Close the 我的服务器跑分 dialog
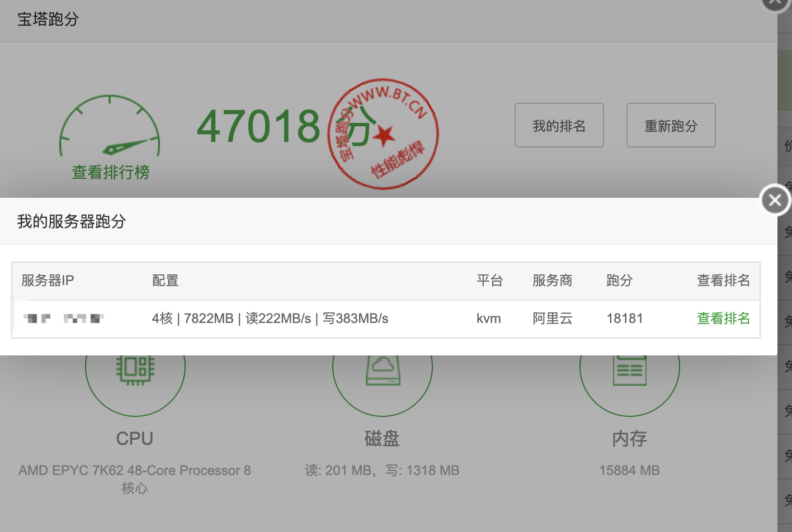Viewport: 792px width, 532px height. [x=775, y=199]
